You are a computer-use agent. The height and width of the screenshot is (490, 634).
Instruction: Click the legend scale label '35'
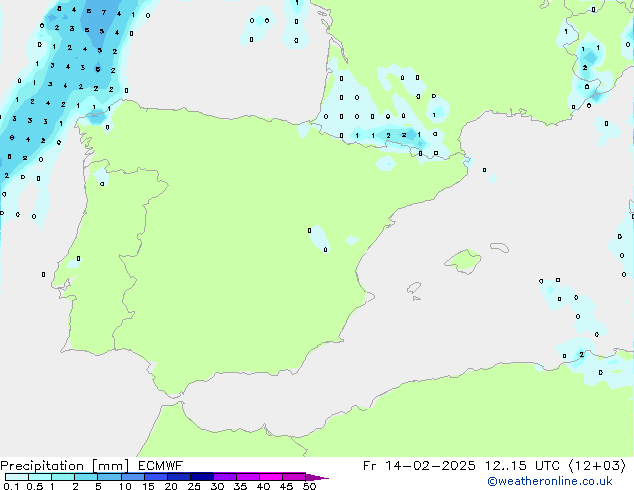240,486
